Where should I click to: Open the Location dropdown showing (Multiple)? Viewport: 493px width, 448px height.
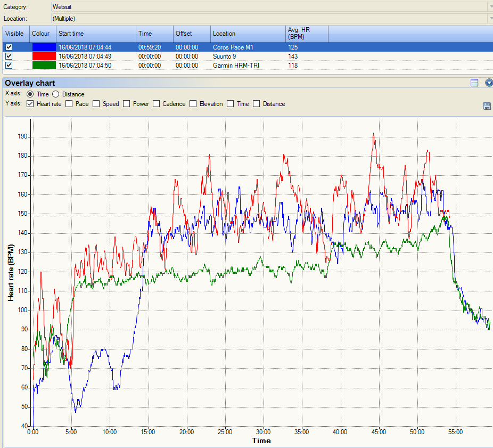tap(490, 19)
